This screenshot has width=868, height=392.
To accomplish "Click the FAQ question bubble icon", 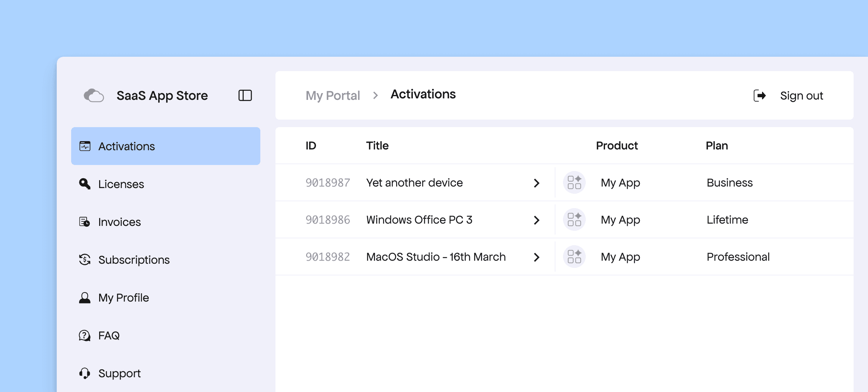I will [x=85, y=336].
